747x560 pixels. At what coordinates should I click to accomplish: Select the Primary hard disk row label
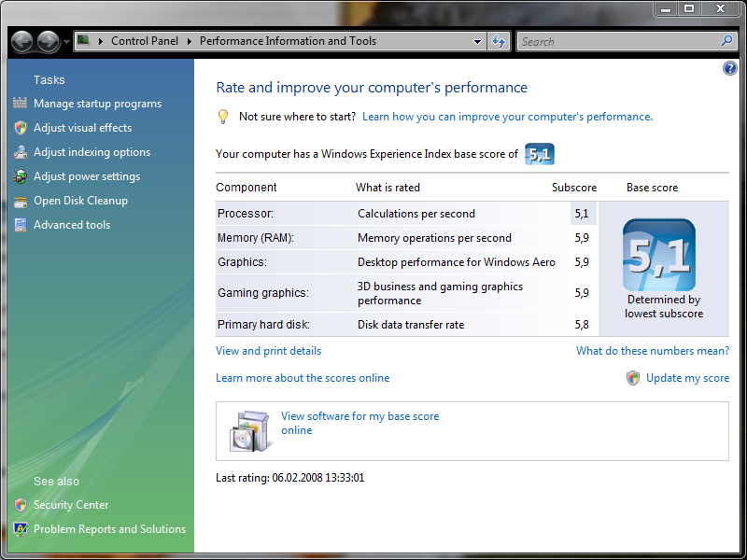[x=263, y=325]
